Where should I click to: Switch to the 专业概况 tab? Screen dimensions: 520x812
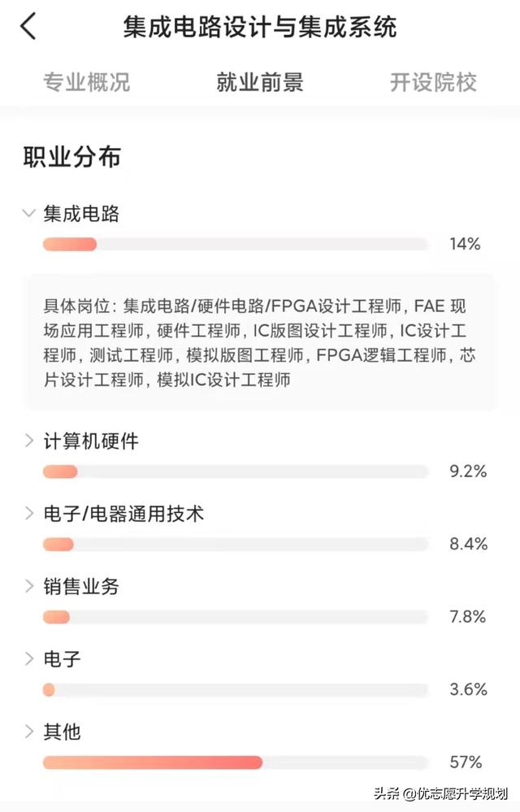coord(86,82)
